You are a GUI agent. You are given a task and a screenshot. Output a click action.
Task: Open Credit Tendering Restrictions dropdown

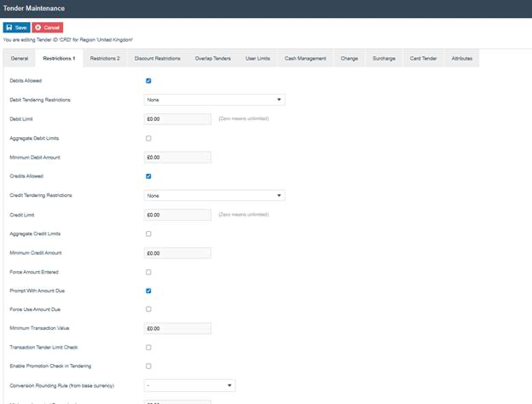[214, 195]
